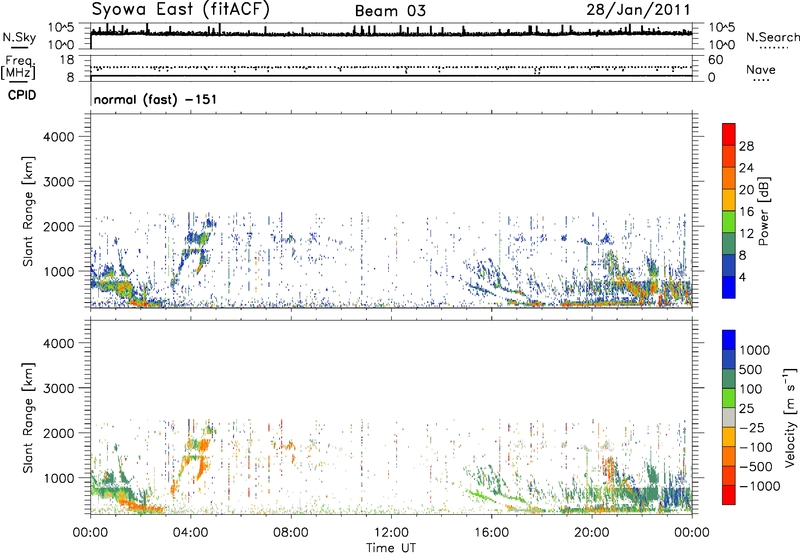Screen dimensions: 800x554
Task: Click the '28' value on power scale
Action: tap(746, 146)
